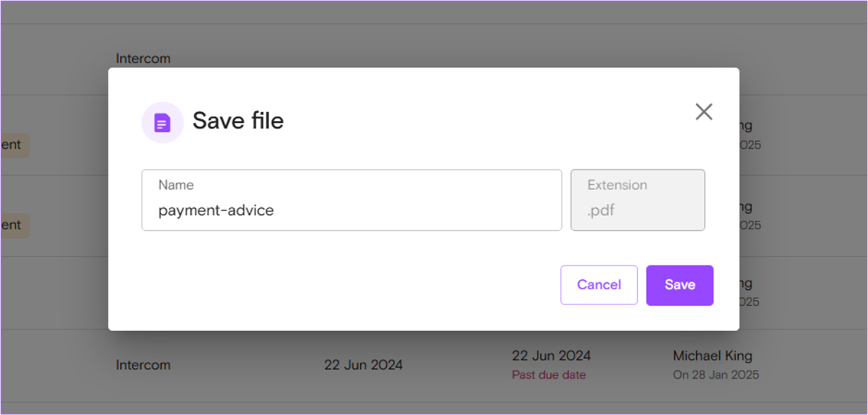Click the On 28 Jan 2025 timestamp

[x=716, y=375]
